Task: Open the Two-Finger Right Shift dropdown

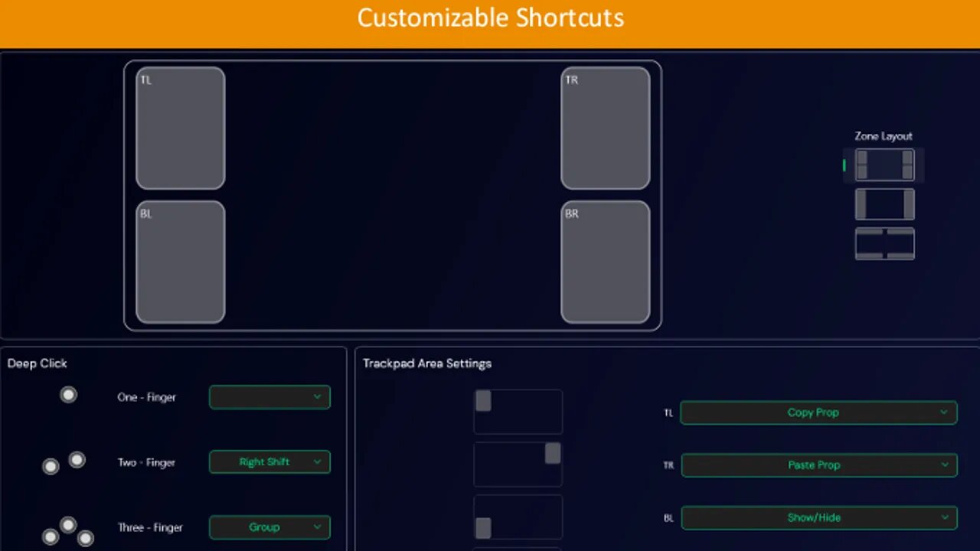Action: click(269, 462)
